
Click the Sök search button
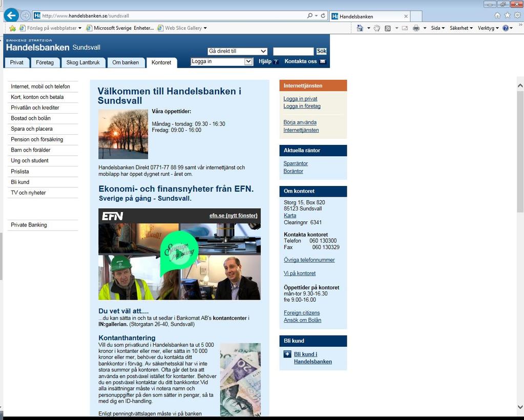click(322, 51)
